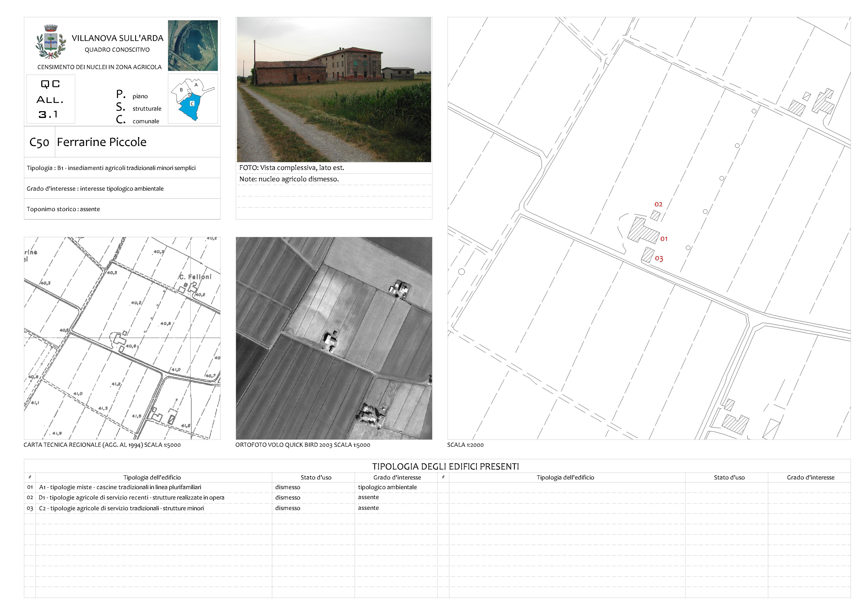868x614 pixels.
Task: Click the left 'Grado d'interesse' column header
Action: pos(397,477)
